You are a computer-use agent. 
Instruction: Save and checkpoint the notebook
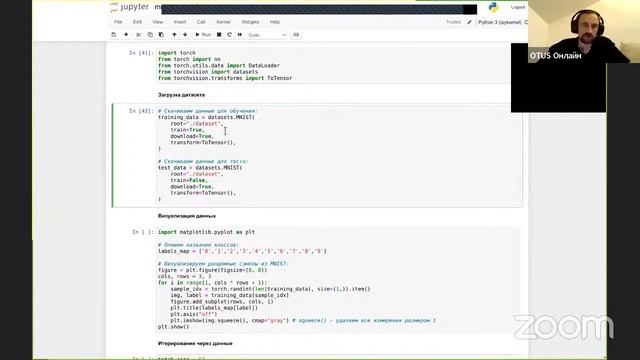pyautogui.click(x=114, y=35)
